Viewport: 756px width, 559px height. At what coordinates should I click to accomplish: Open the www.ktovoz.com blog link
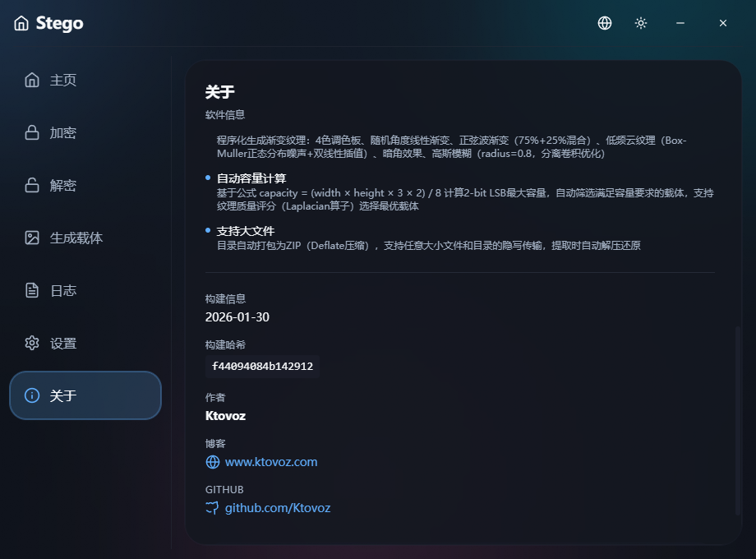pos(270,462)
